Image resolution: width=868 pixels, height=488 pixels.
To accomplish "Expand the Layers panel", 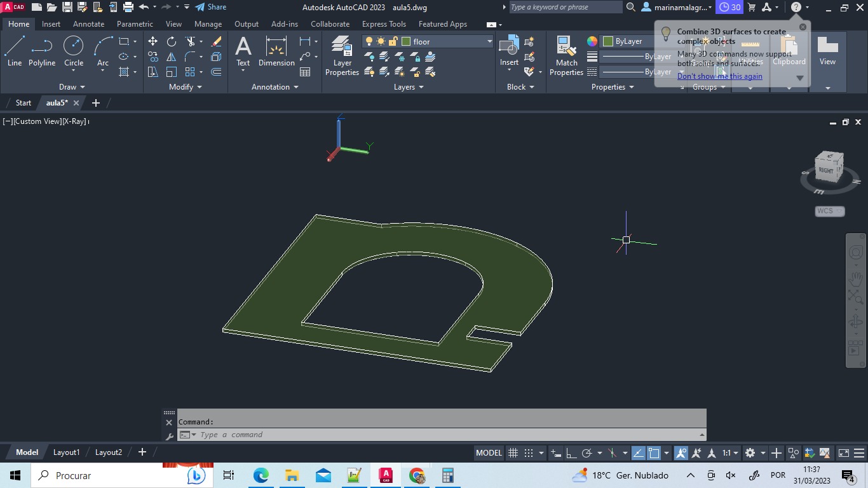I will (x=409, y=87).
